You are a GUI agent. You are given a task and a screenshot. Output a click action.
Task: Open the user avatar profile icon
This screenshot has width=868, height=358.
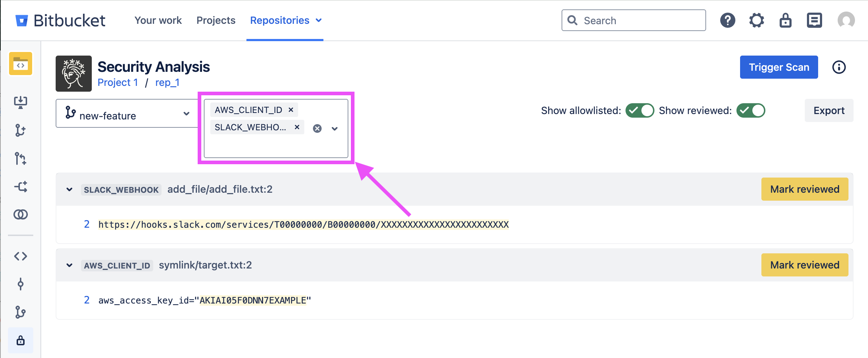click(846, 20)
